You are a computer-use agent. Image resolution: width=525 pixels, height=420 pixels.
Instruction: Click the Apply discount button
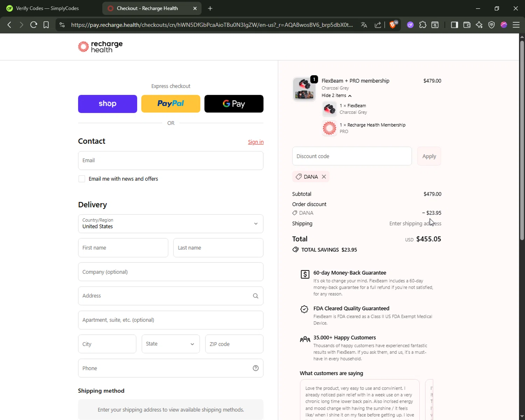429,156
